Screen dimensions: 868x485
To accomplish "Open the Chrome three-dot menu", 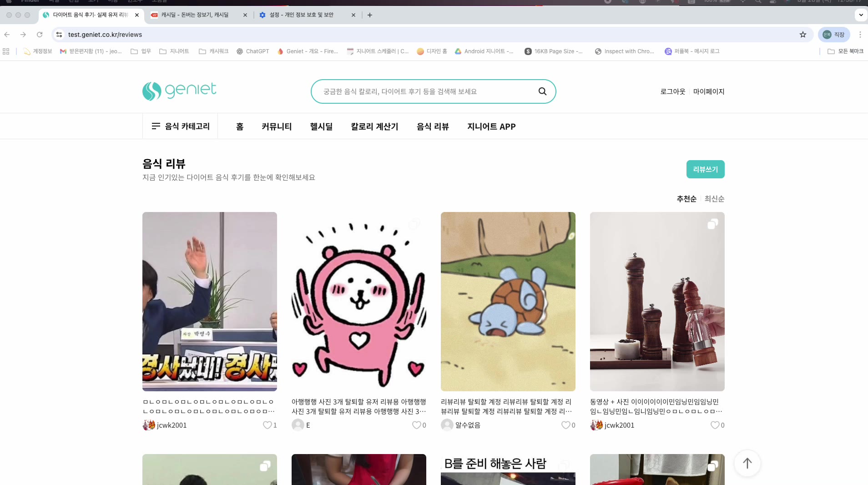I will (860, 35).
